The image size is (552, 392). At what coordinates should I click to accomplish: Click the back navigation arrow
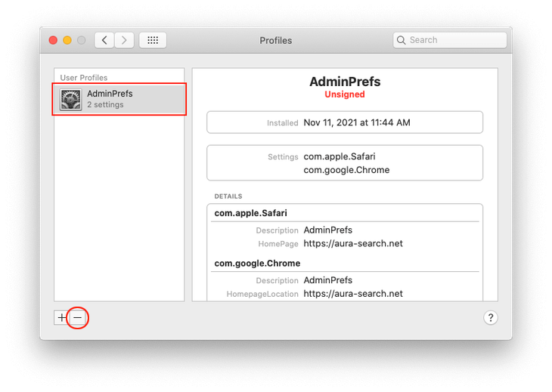pyautogui.click(x=104, y=40)
